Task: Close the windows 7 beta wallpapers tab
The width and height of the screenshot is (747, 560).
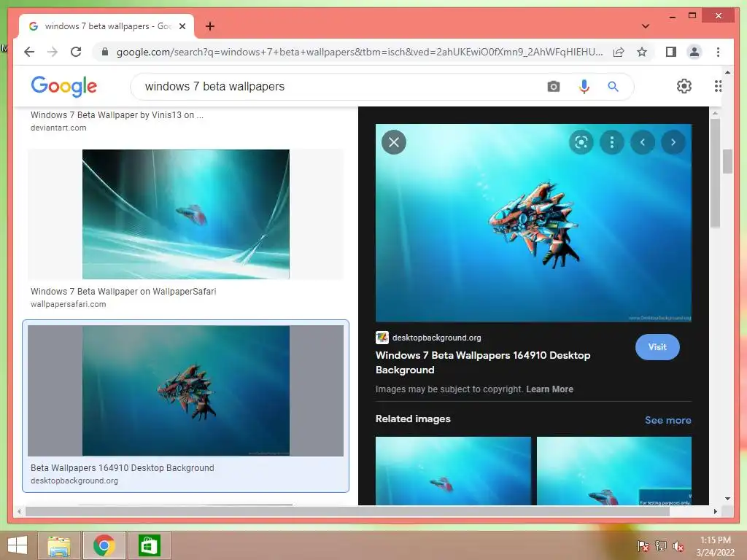Action: pyautogui.click(x=182, y=26)
